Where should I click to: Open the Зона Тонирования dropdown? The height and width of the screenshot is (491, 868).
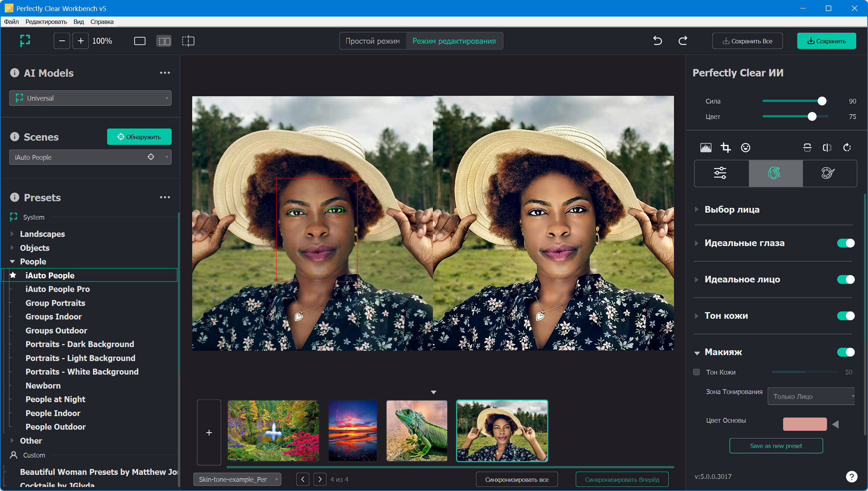[811, 396]
